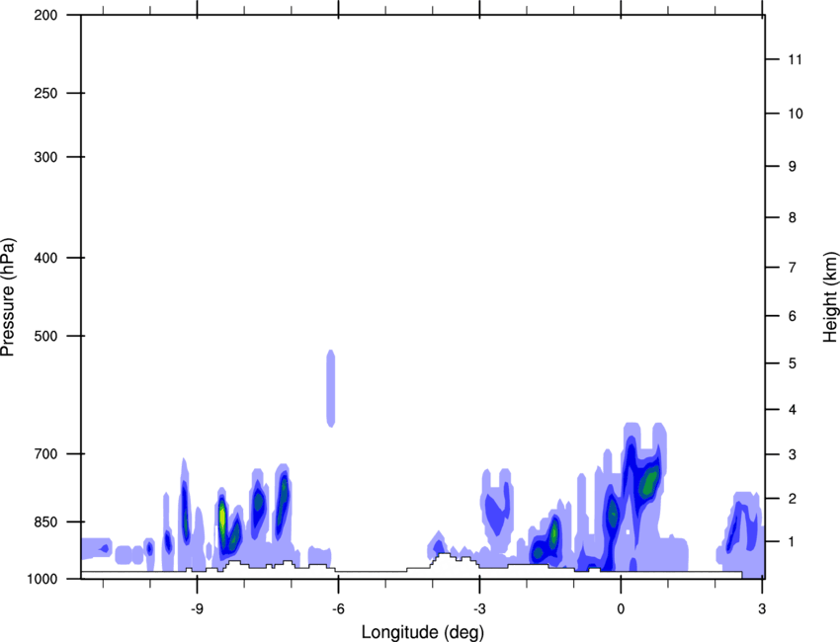The height and width of the screenshot is (642, 840).
Task: Click the 3 km height label
Action: (793, 454)
